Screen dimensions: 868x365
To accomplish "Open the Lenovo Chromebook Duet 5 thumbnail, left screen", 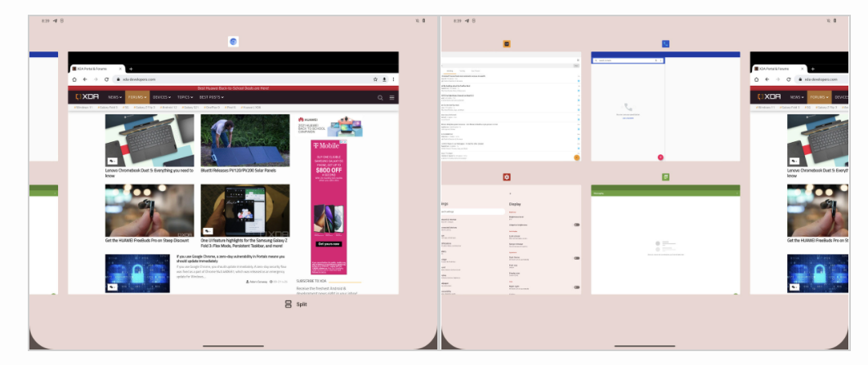I will point(150,140).
